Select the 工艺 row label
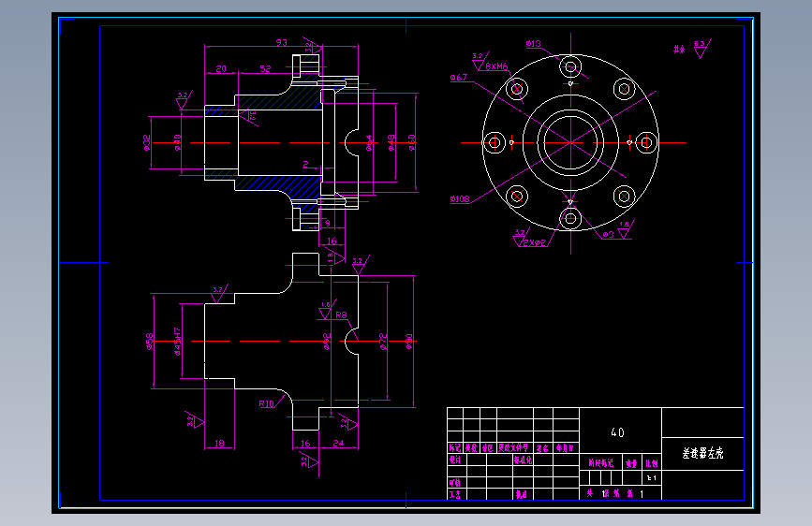 coord(454,494)
